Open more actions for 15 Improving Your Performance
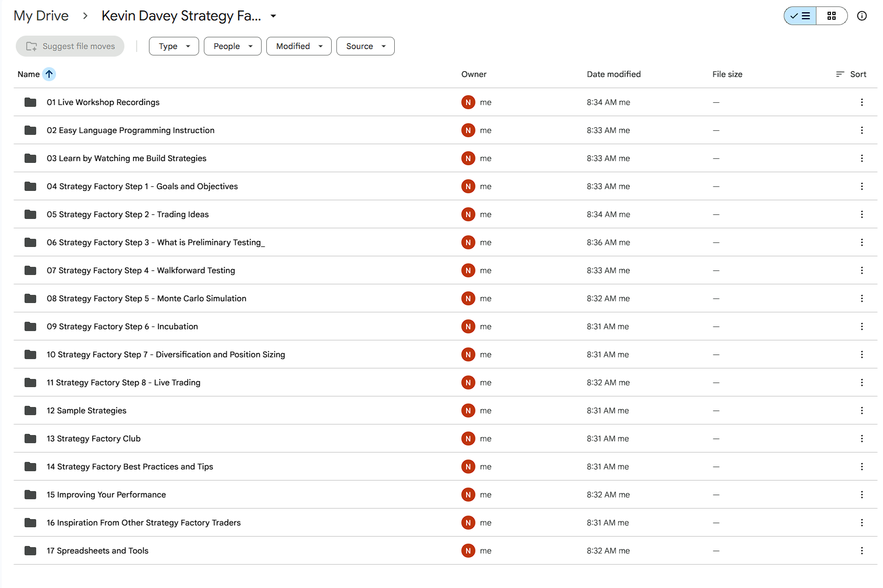 click(861, 495)
